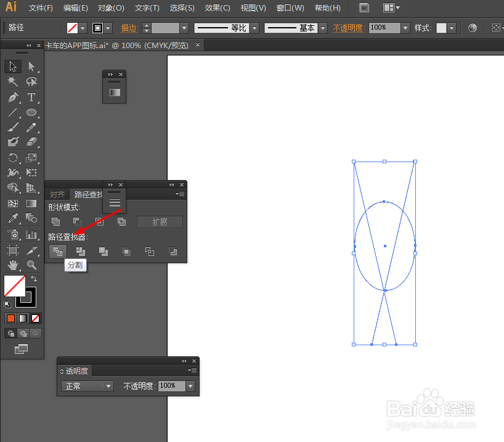504x442 pixels.
Task: Open Adobe Bridge via Br icon
Action: pos(364,8)
